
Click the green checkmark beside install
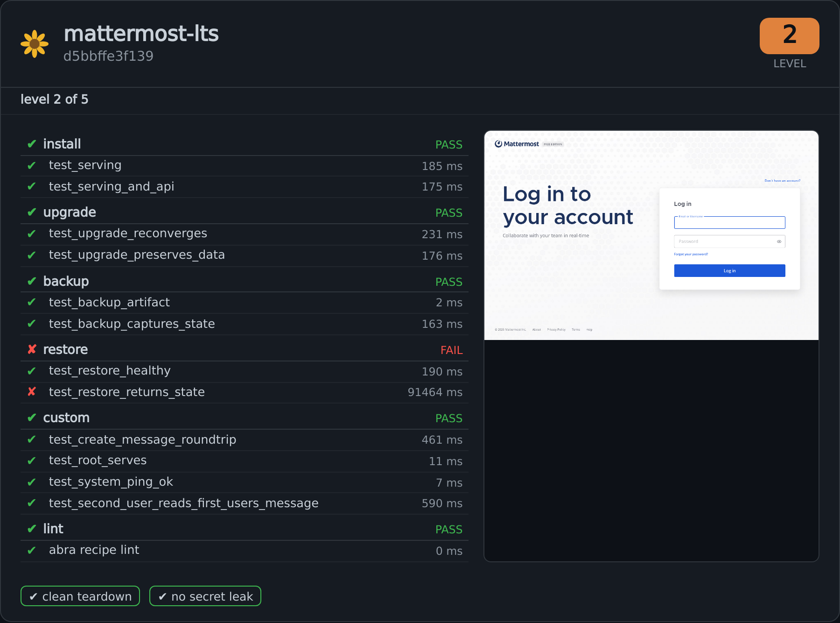(x=32, y=144)
